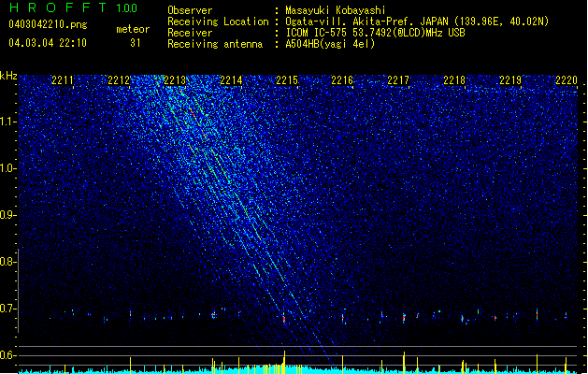This screenshot has height=374, width=588.
Task: Click the 2213 time marker
Action: 175,80
